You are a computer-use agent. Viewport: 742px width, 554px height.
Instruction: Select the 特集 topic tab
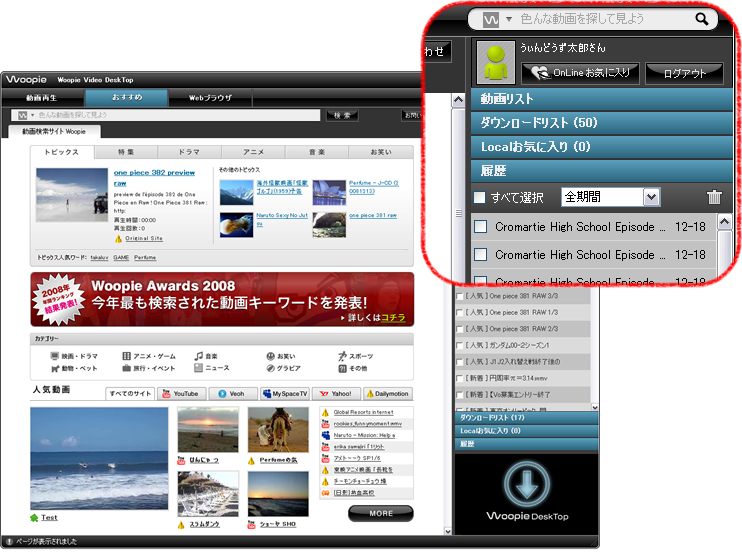tap(126, 152)
